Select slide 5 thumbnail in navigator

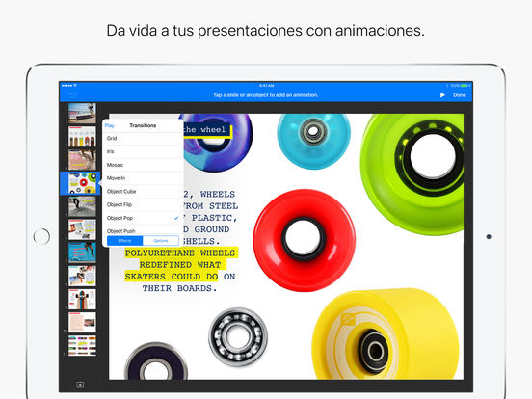(82, 206)
